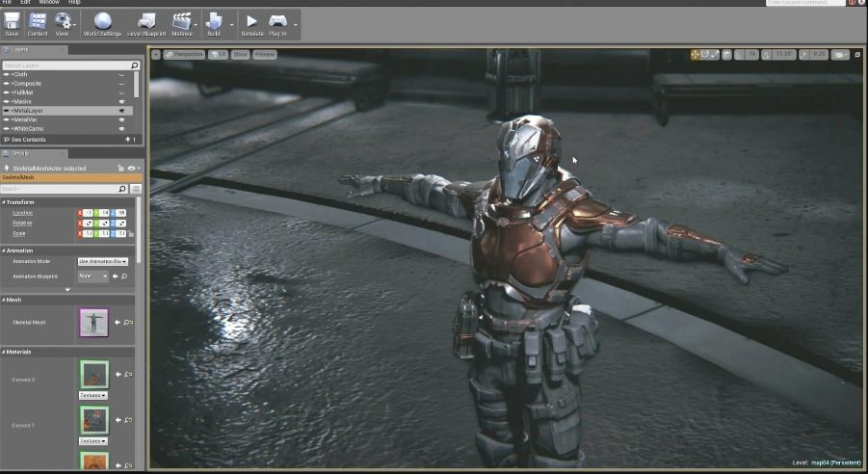Open the File menu
The image size is (868, 474).
(7, 2)
